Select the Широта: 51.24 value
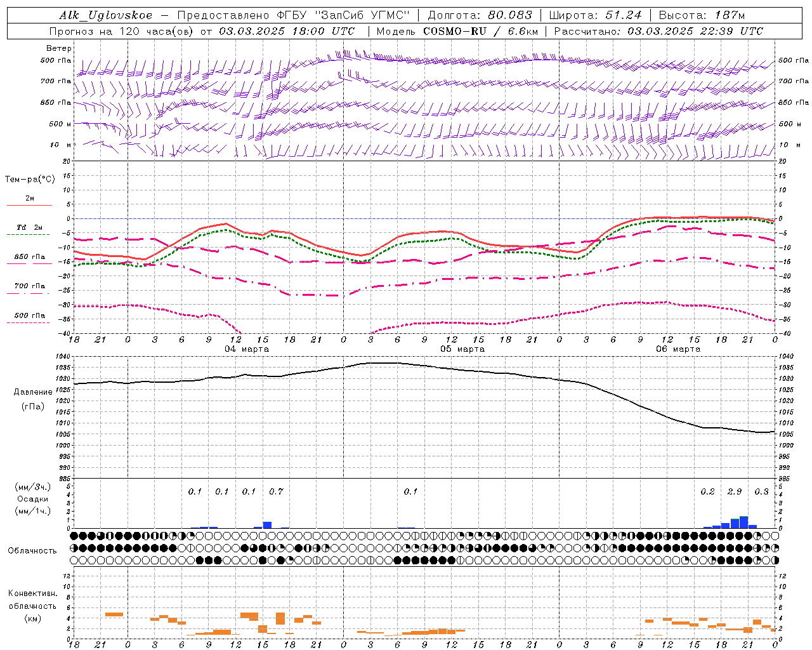 [595, 15]
